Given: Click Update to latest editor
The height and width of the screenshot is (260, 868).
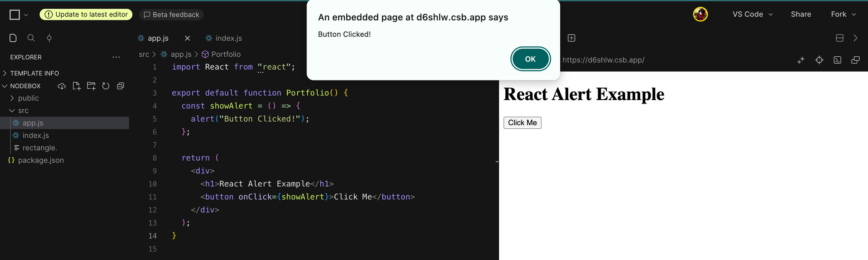Looking at the screenshot, I should (86, 14).
